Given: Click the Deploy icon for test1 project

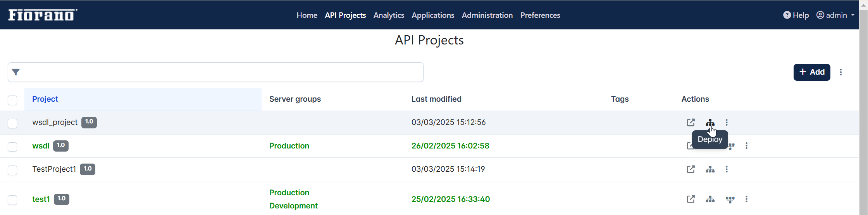Looking at the screenshot, I should pos(710,200).
